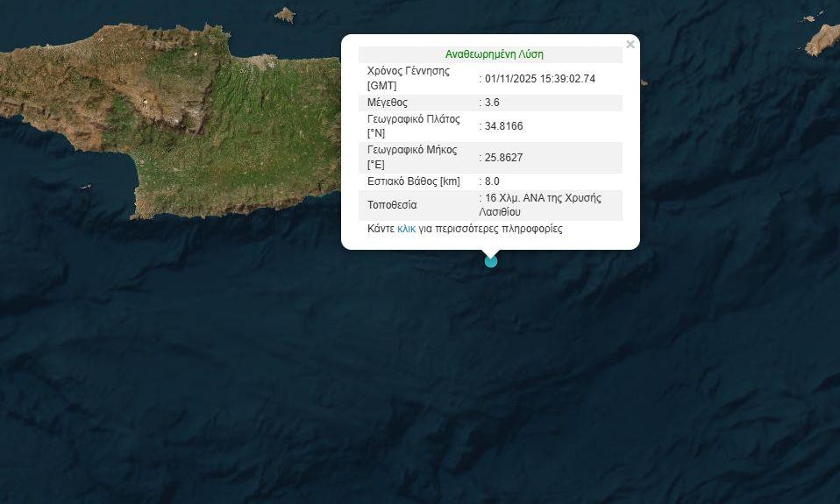Click the location text "16 Χλμ. ΑΝΑ της Χρυσής"

543,198
